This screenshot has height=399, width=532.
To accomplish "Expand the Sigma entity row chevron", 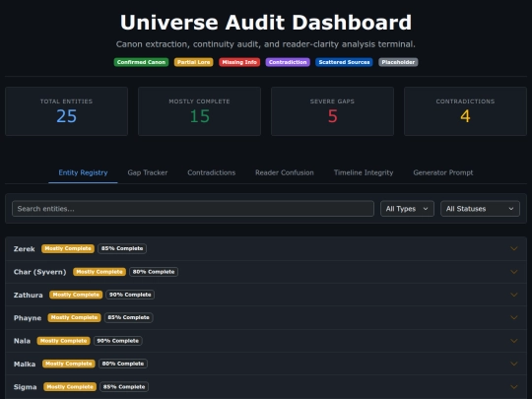I will [514, 387].
